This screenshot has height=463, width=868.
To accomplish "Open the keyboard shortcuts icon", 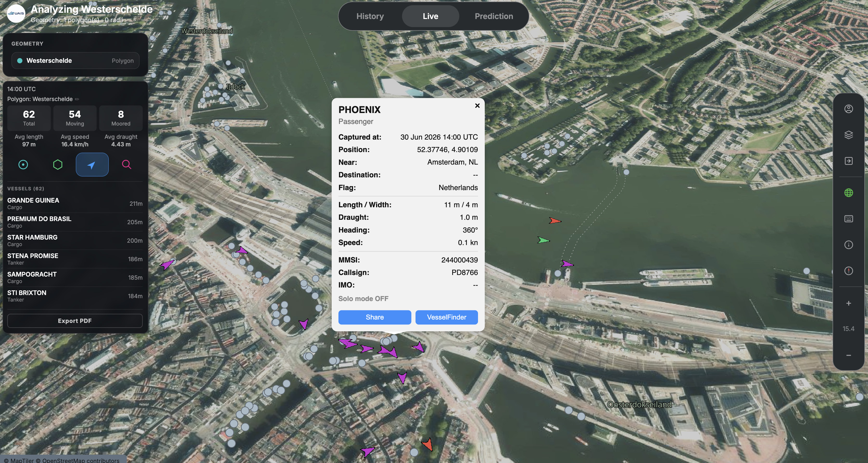I will pyautogui.click(x=848, y=219).
